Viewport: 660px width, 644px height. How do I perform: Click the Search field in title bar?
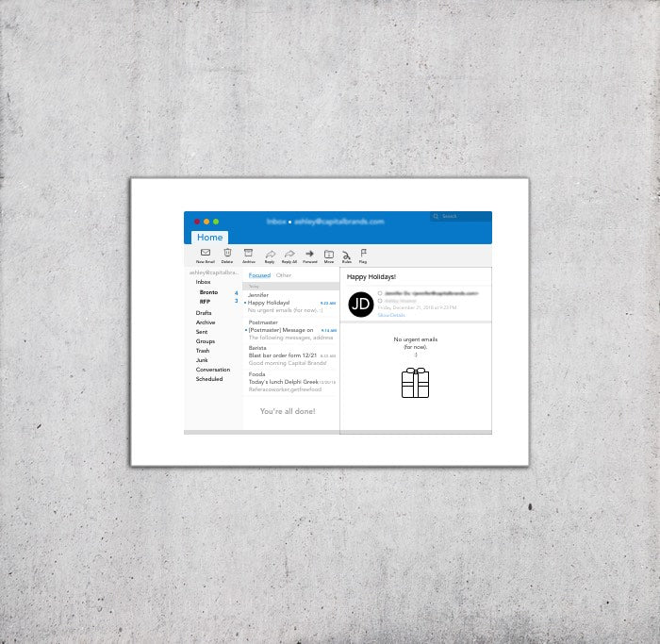coord(461,217)
